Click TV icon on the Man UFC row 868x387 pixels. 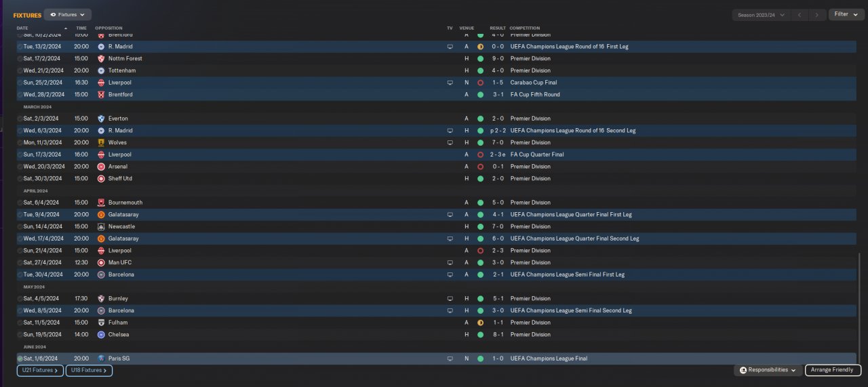[x=450, y=262]
